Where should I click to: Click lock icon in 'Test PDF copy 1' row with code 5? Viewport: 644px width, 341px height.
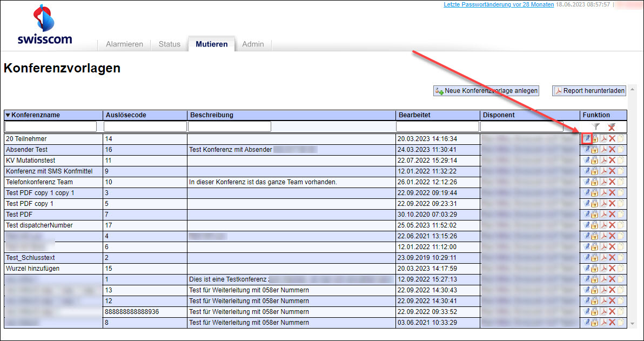coord(595,203)
